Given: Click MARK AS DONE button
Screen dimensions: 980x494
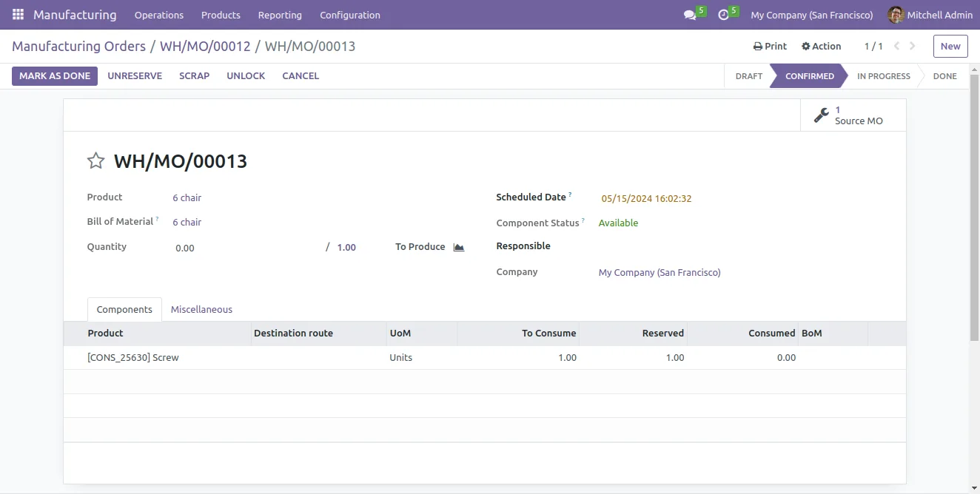Looking at the screenshot, I should (x=55, y=76).
